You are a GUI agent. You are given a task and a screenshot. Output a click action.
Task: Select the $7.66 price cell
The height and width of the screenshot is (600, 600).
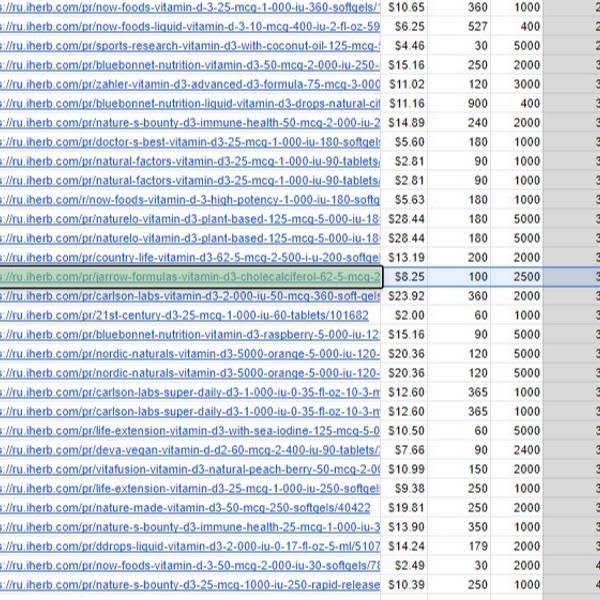pyautogui.click(x=404, y=450)
